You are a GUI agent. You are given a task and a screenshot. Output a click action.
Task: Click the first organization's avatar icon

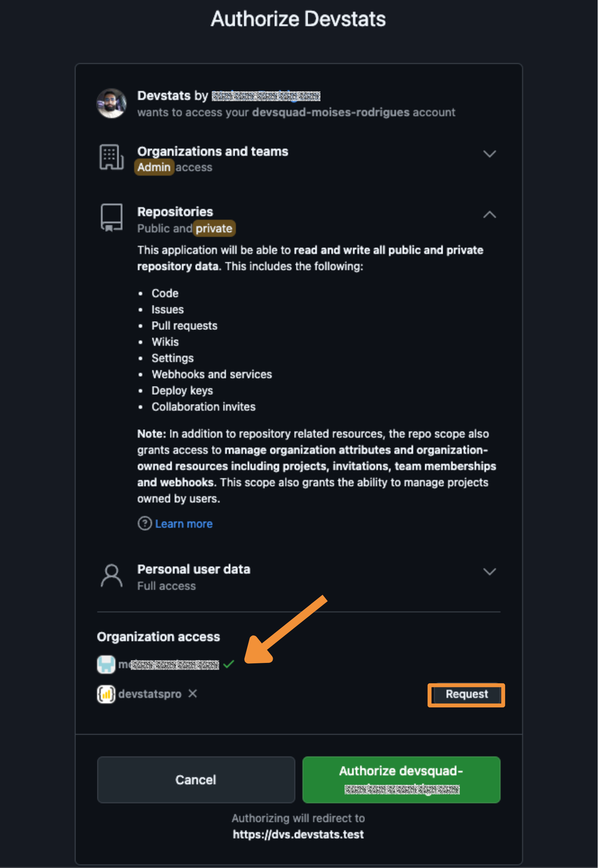106,664
